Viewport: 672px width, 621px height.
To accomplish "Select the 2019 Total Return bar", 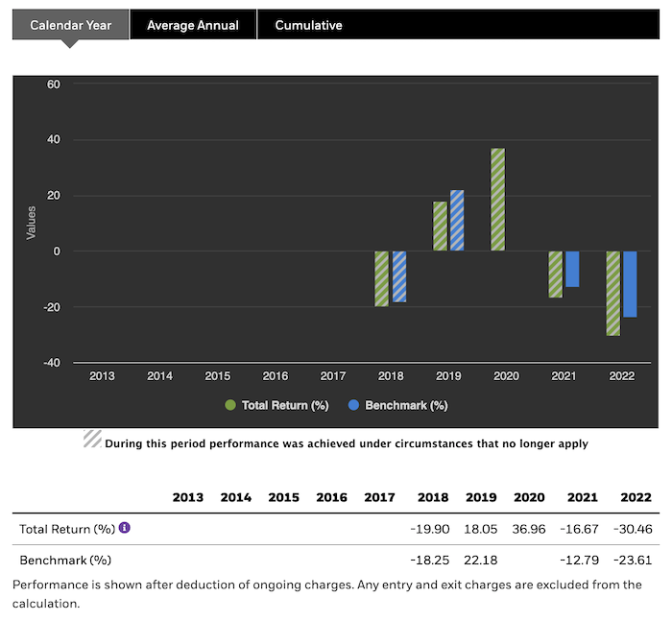I will tap(440, 227).
